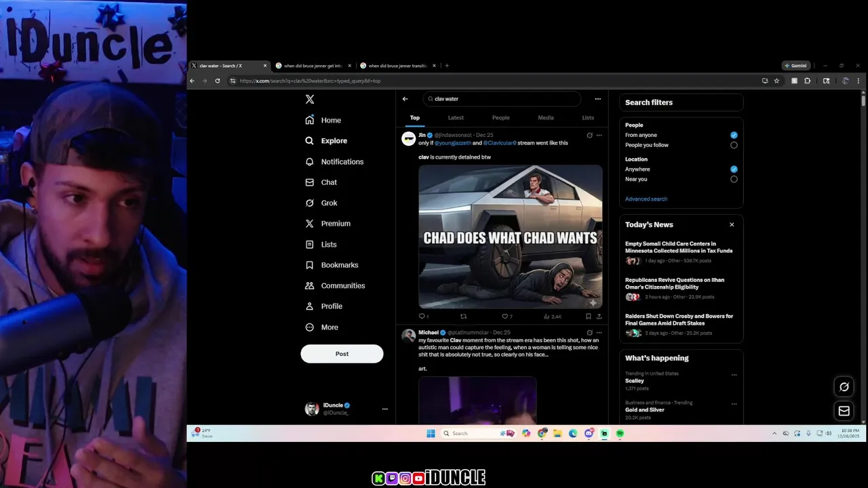Repost Jin's post
The width and height of the screenshot is (868, 488).
click(463, 317)
